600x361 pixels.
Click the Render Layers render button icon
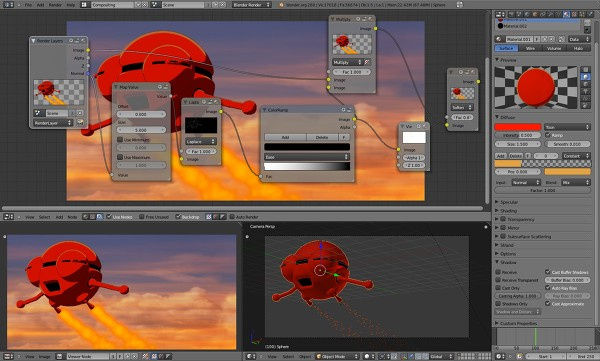point(80,123)
